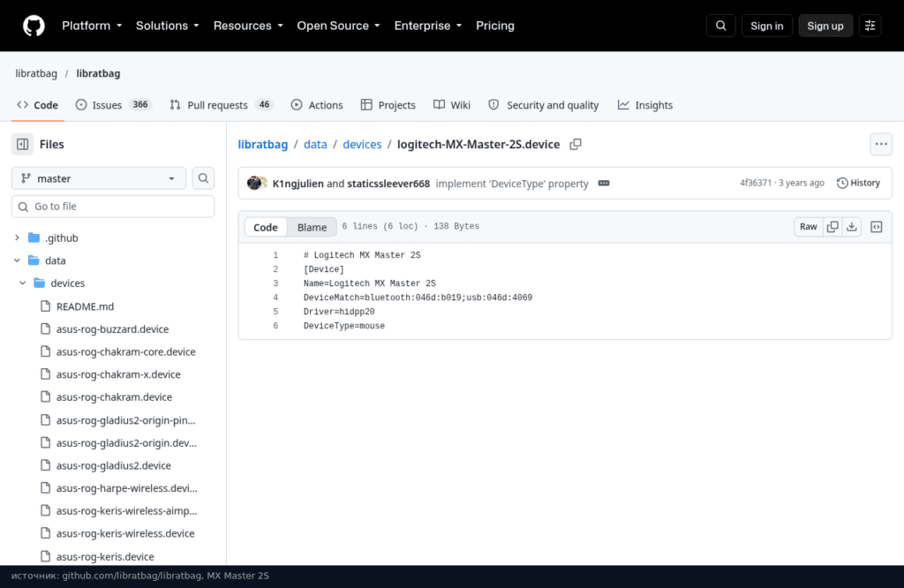
Task: Search this repository's files icon
Action: pyautogui.click(x=204, y=178)
